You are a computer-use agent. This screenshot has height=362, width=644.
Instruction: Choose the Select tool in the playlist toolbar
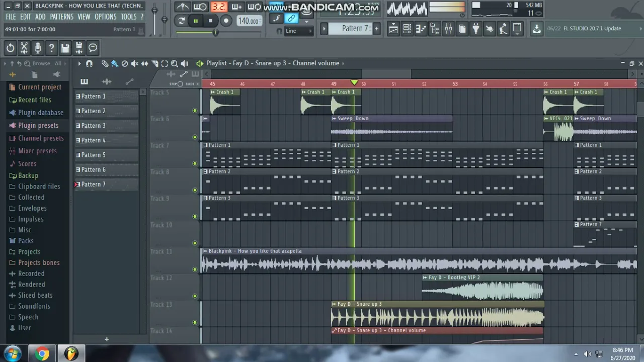(x=165, y=63)
